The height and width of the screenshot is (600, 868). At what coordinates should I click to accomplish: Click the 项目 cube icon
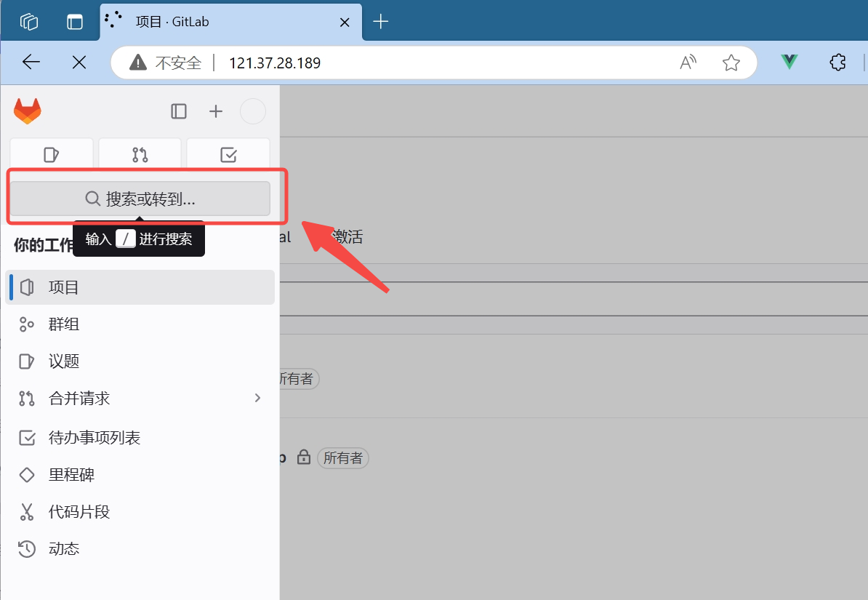click(27, 287)
